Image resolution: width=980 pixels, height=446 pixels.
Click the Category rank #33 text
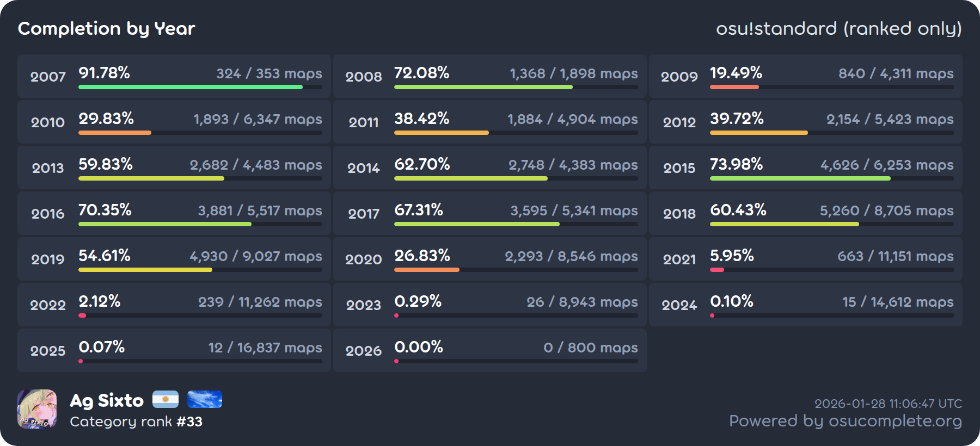(x=136, y=422)
